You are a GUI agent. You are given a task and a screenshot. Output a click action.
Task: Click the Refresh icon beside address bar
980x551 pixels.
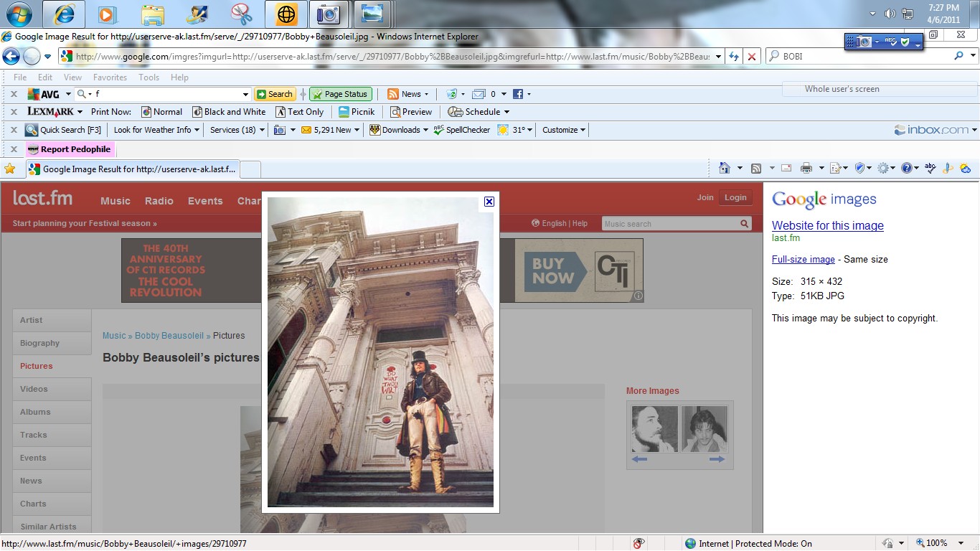(733, 57)
